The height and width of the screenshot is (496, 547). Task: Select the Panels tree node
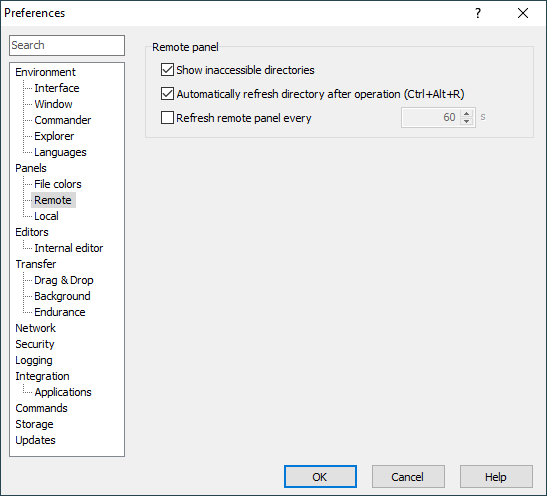coord(31,168)
